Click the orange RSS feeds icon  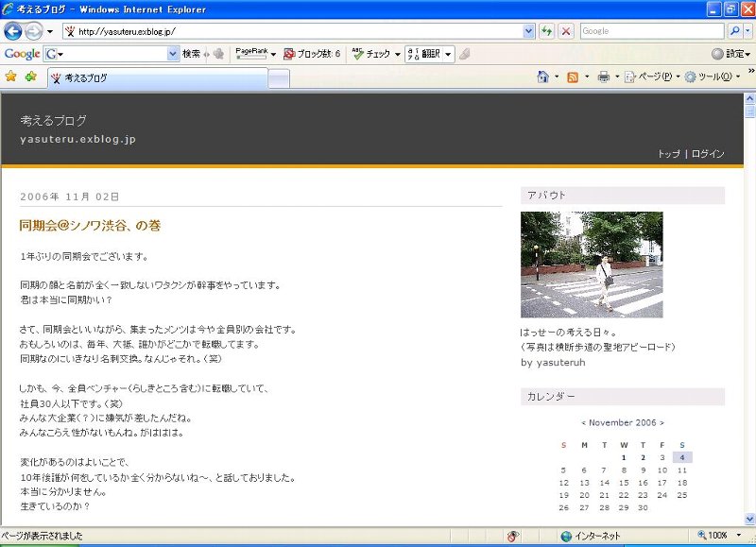[x=573, y=77]
